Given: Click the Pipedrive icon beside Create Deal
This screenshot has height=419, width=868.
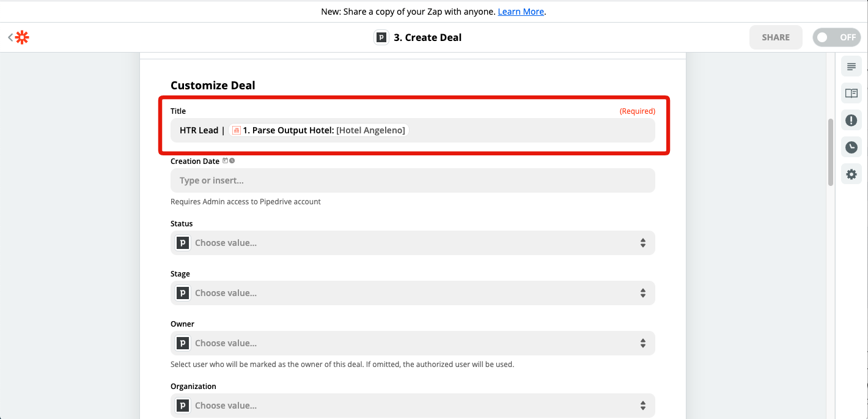Looking at the screenshot, I should (381, 37).
